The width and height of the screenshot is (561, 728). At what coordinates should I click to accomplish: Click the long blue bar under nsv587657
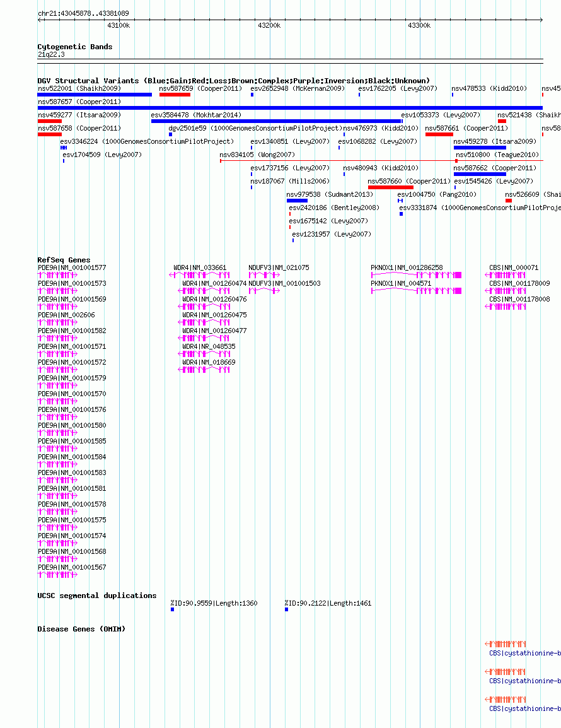click(290, 108)
